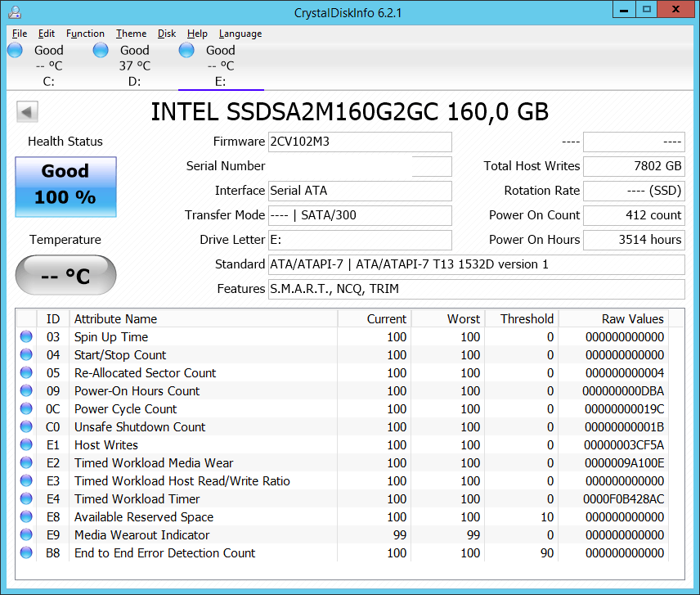Open the Language menu
700x595 pixels.
click(x=240, y=34)
